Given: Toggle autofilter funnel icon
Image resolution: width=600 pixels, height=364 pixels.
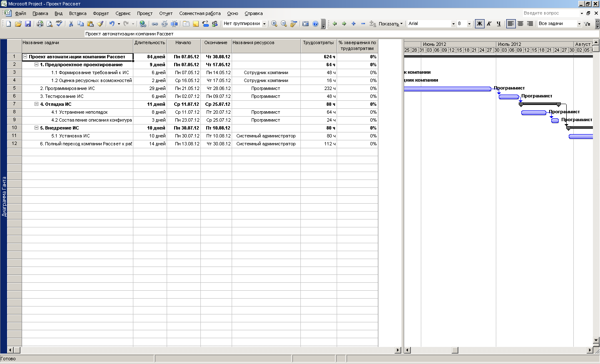Looking at the screenshot, I should pos(587,24).
